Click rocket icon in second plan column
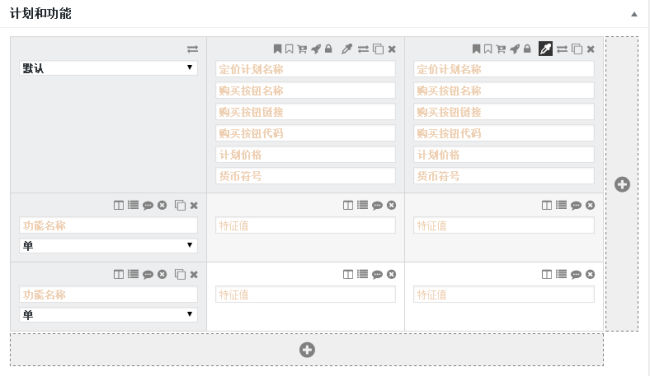Viewport: 650px width, 376px height. 515,49
